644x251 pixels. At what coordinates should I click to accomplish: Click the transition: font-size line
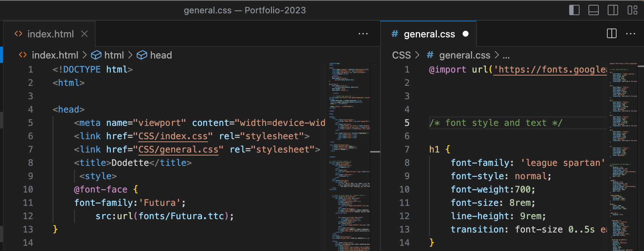pos(529,230)
